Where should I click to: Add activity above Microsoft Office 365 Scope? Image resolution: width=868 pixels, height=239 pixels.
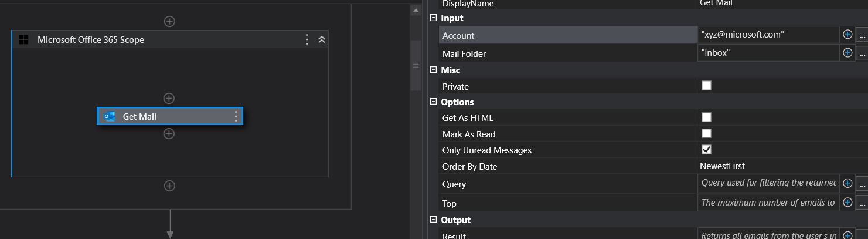(169, 21)
